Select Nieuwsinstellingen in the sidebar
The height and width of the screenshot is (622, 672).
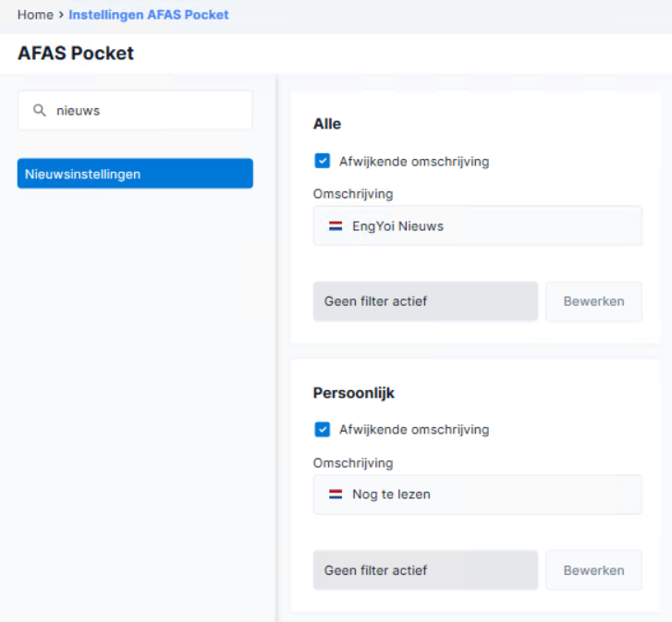[135, 174]
